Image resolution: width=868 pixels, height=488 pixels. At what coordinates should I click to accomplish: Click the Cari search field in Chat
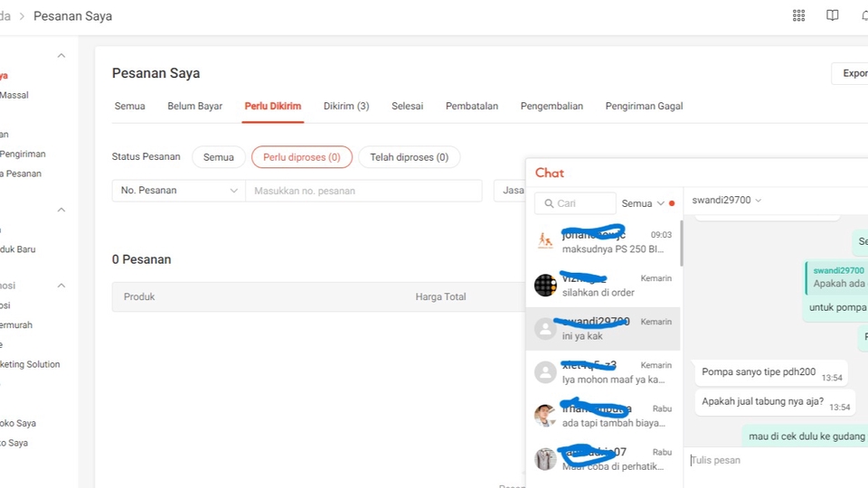(x=575, y=203)
